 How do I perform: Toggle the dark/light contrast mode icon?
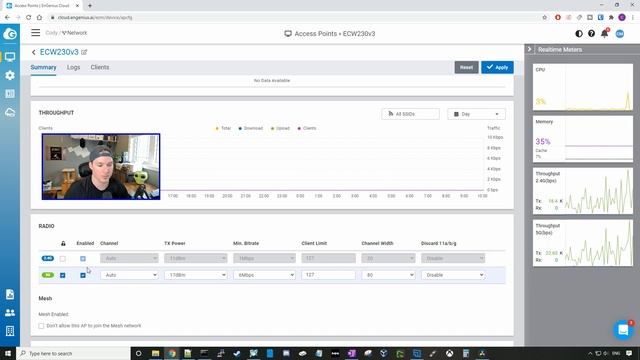click(579, 33)
